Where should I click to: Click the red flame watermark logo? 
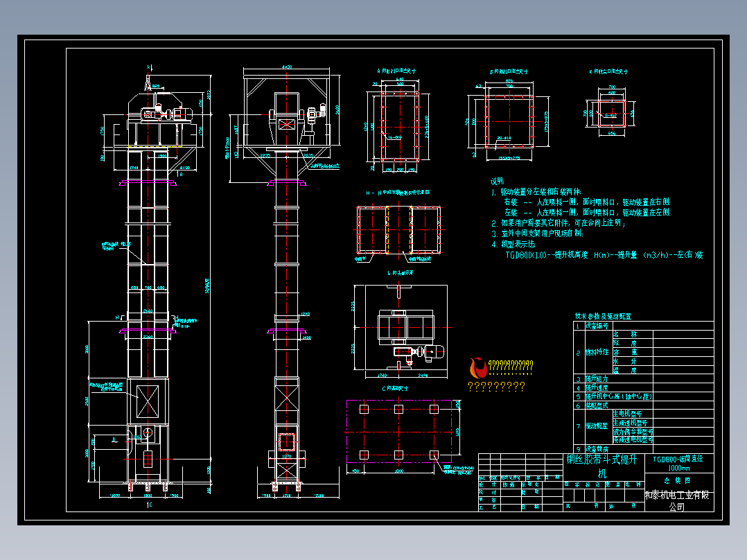click(478, 368)
